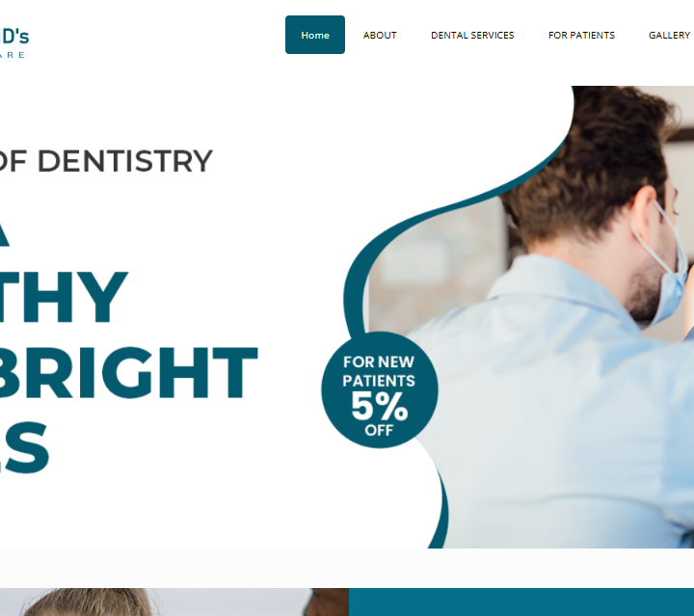Image resolution: width=694 pixels, height=616 pixels.
Task: Click the big 5% number in the badge
Action: click(380, 406)
